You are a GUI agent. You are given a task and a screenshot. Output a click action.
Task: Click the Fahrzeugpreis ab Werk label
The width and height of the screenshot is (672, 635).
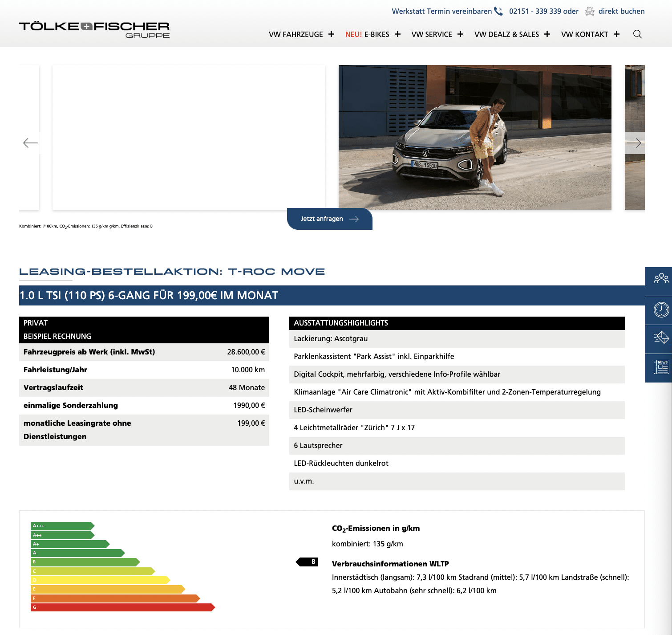point(89,352)
